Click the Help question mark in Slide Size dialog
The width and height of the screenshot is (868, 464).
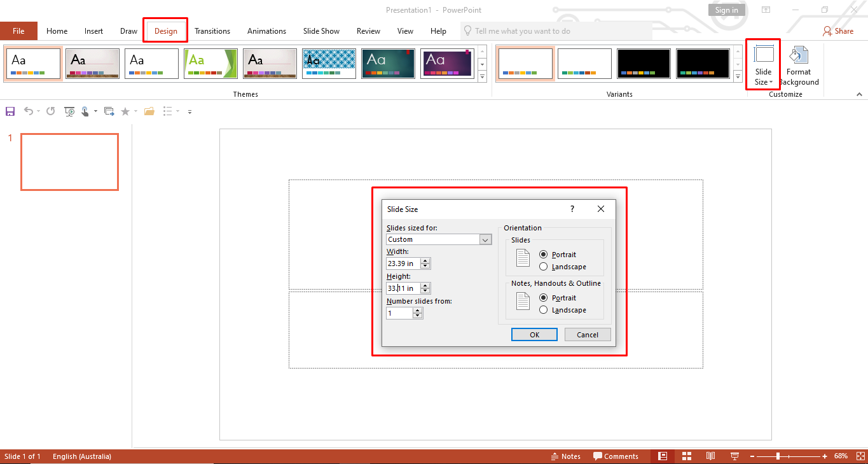click(572, 209)
